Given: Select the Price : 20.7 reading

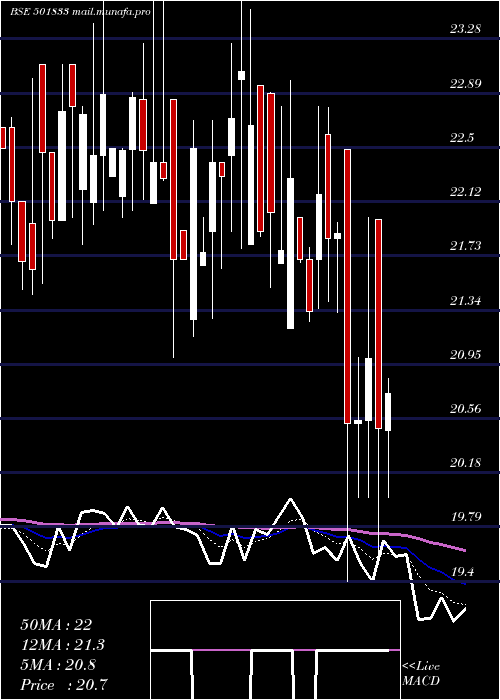Looking at the screenshot, I should click(64, 684).
